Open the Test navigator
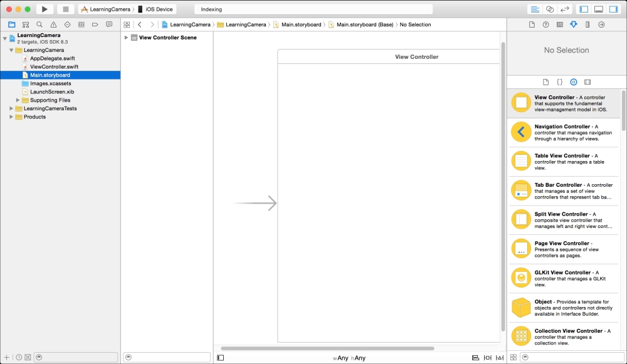627x364 pixels. (x=67, y=24)
